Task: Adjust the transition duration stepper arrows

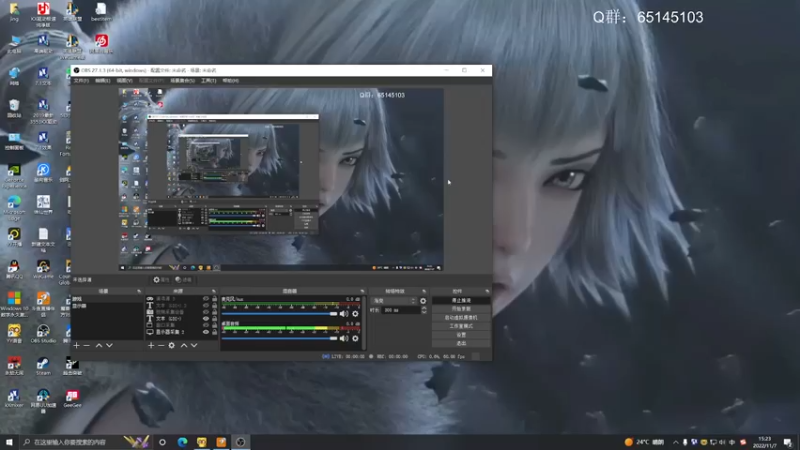Action: tap(424, 310)
